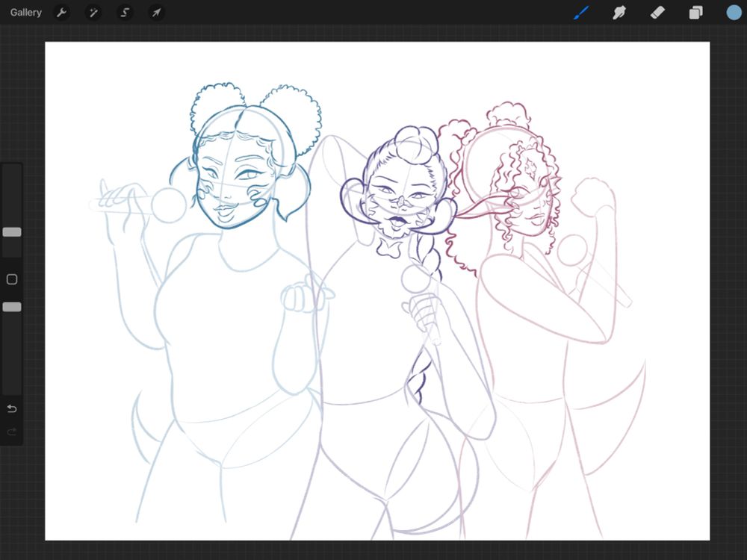Image resolution: width=747 pixels, height=560 pixels.
Task: Adjust the brush size slider
Action: (x=10, y=231)
